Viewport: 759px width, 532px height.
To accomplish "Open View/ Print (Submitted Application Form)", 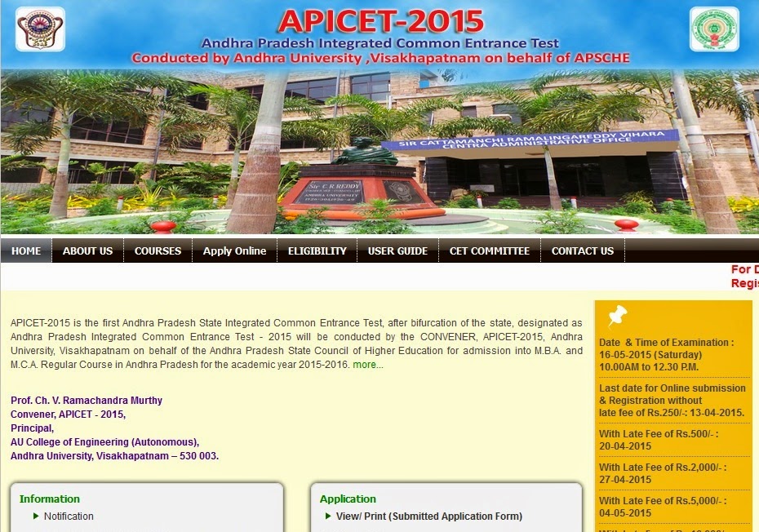I will (429, 516).
